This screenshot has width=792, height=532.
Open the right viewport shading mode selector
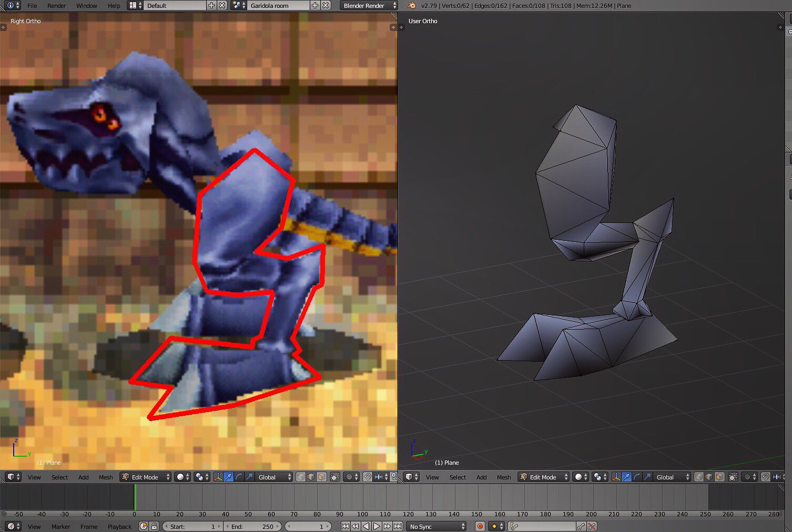click(581, 477)
